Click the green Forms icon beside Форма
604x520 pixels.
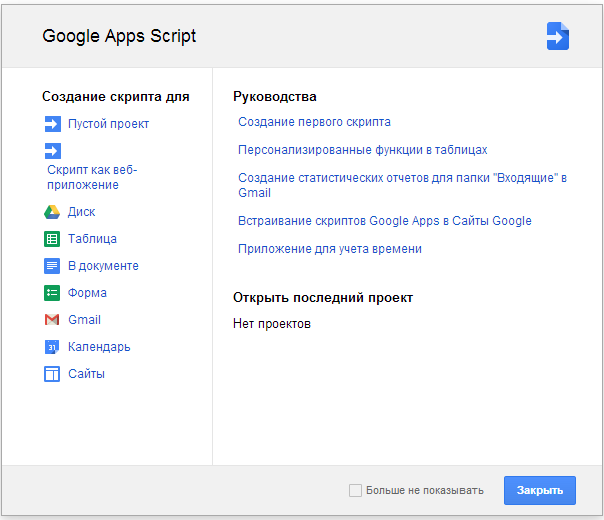[52, 293]
